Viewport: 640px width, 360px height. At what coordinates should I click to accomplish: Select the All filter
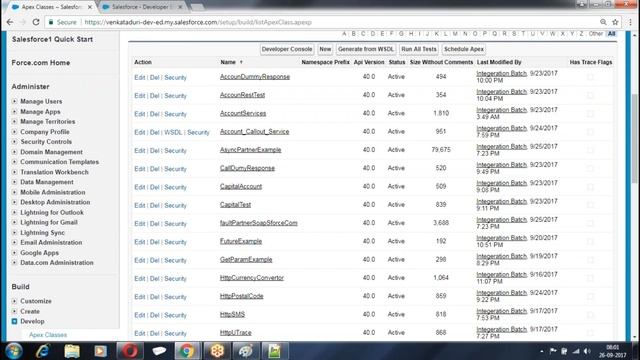611,34
